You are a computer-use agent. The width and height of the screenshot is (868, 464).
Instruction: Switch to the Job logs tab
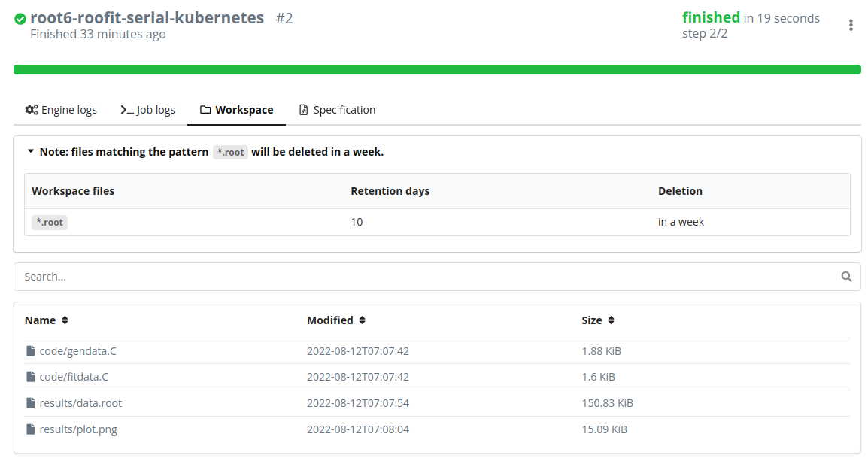pyautogui.click(x=155, y=109)
